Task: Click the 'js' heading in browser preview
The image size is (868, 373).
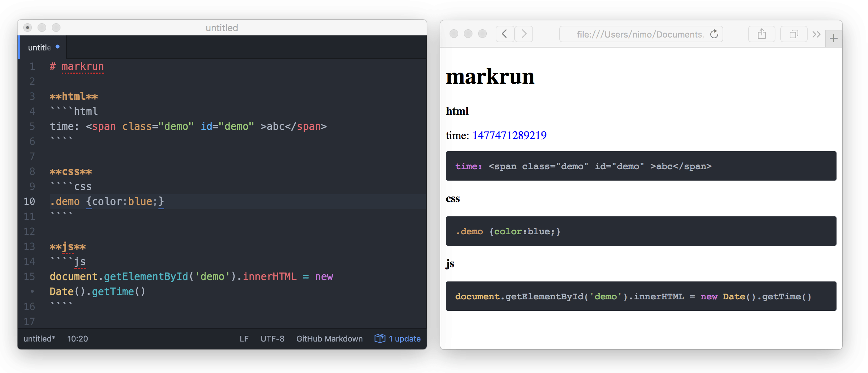Action: click(x=450, y=264)
